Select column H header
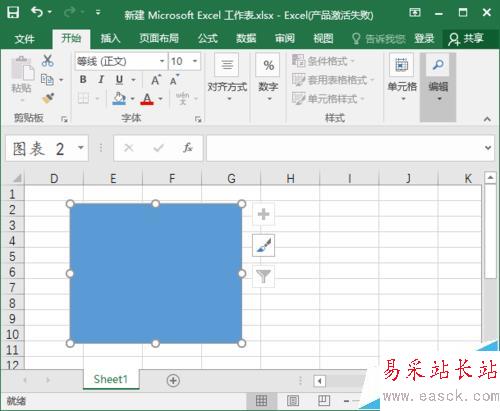Image resolution: width=500 pixels, height=411 pixels. point(290,178)
